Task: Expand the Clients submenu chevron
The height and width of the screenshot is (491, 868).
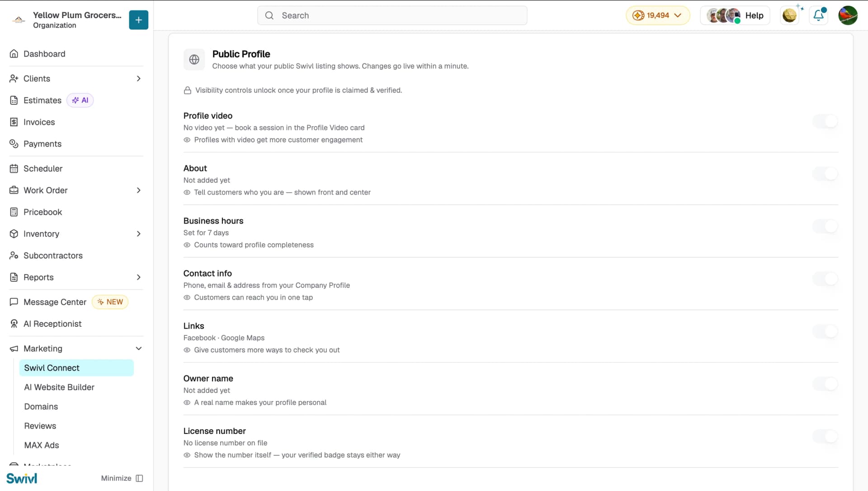Action: (139, 79)
